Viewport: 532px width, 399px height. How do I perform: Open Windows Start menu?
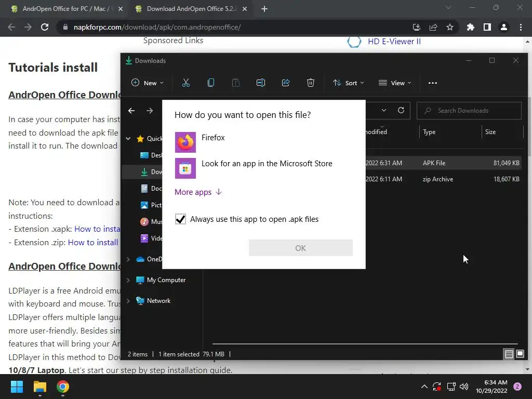[17, 387]
